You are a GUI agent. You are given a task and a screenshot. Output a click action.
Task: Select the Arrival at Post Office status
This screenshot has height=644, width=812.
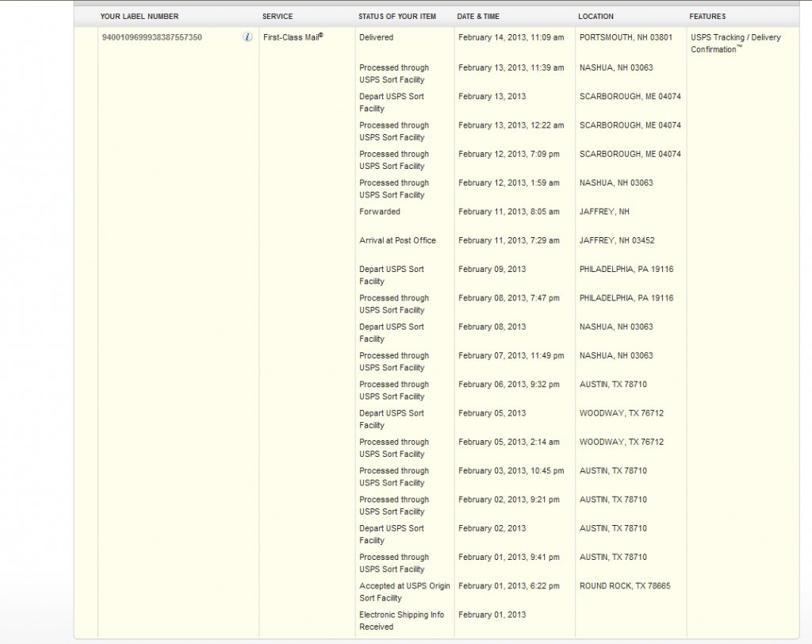click(397, 240)
